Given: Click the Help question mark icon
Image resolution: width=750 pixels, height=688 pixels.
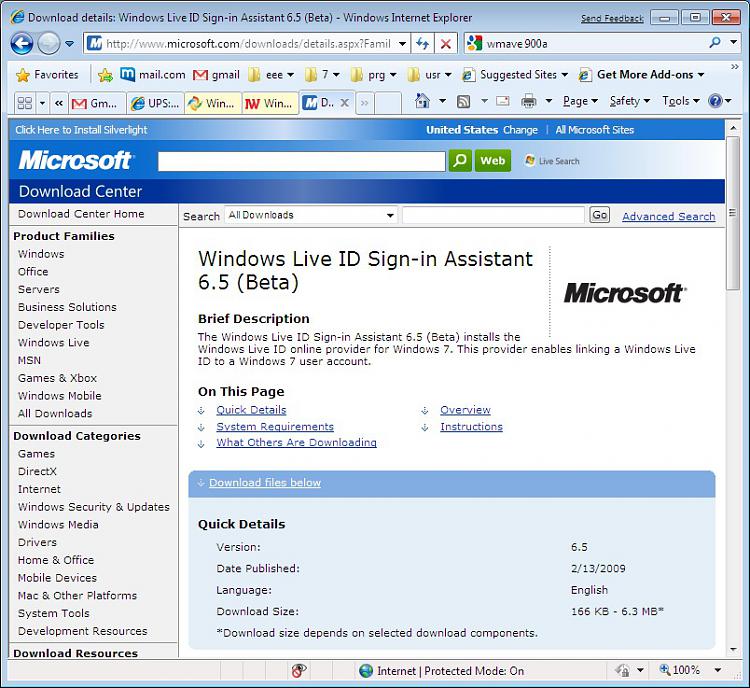Looking at the screenshot, I should pos(715,101).
